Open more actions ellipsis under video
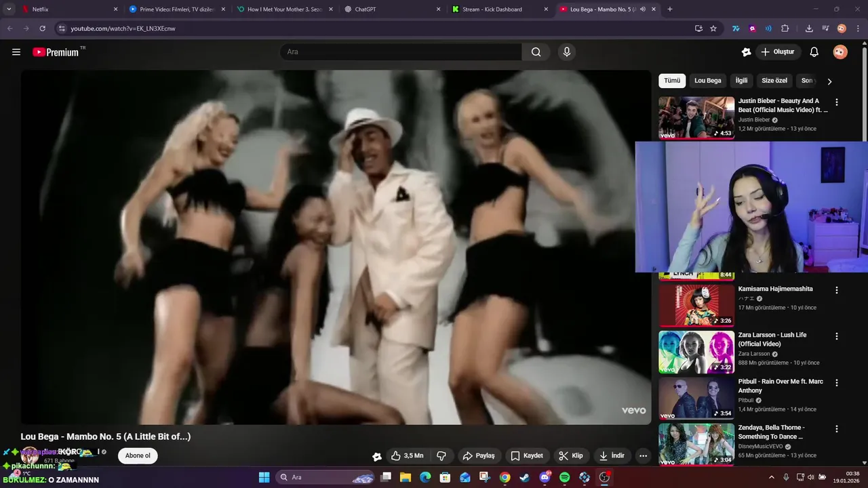 pyautogui.click(x=643, y=455)
